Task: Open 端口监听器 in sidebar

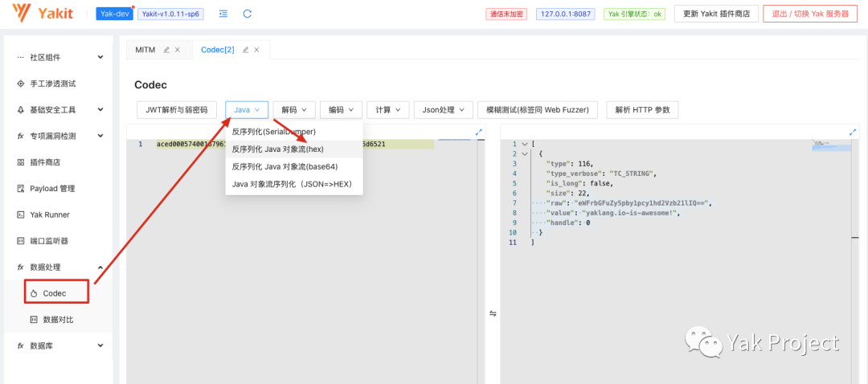Action: pos(58,241)
